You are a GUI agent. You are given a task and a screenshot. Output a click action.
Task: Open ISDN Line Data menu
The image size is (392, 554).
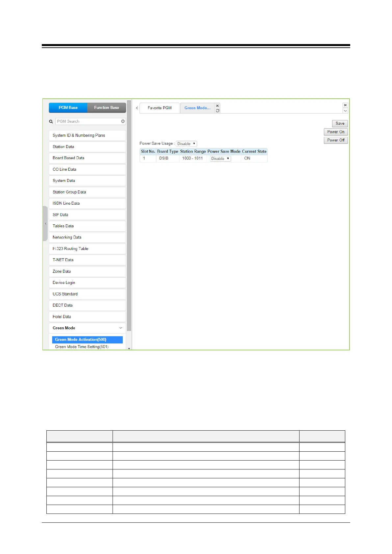point(87,203)
